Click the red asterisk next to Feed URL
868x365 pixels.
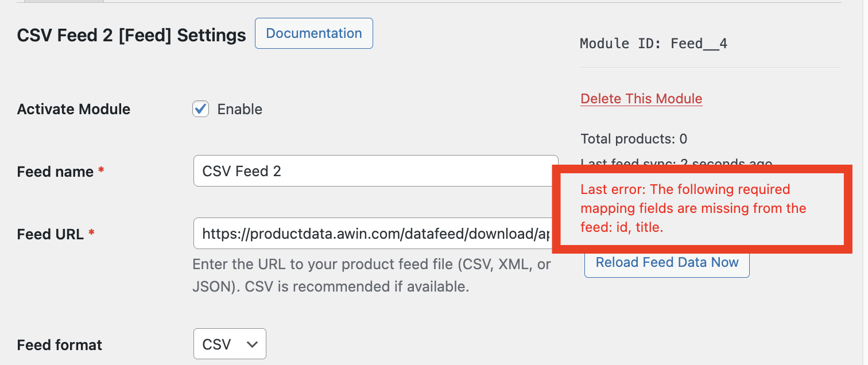click(92, 233)
